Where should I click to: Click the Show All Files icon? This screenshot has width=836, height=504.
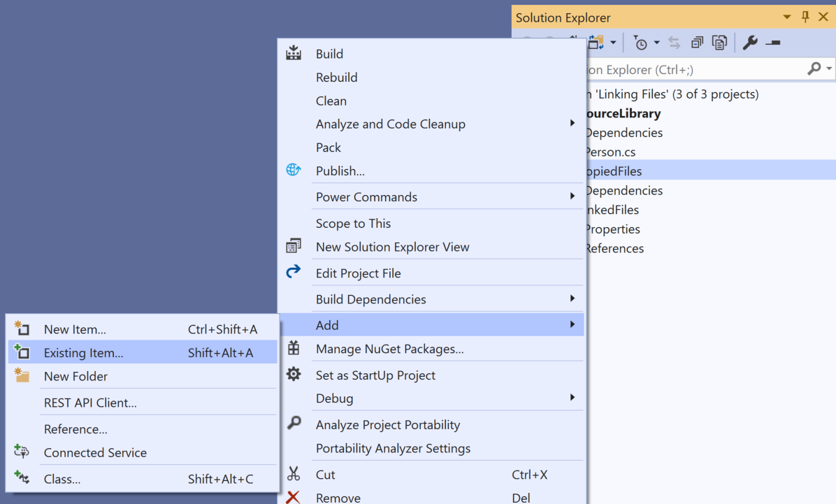tap(719, 43)
